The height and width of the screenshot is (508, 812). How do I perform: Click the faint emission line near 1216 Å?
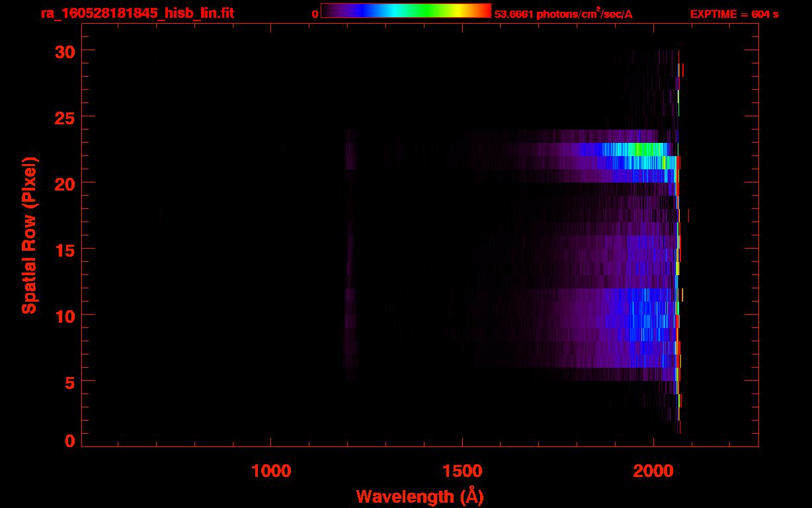[350, 255]
